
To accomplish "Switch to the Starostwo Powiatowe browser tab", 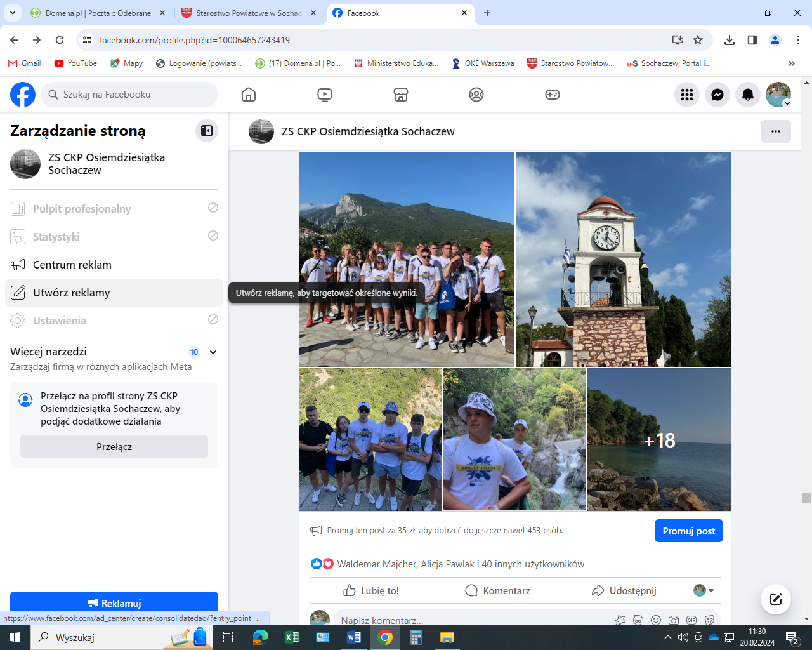I will (x=249, y=13).
